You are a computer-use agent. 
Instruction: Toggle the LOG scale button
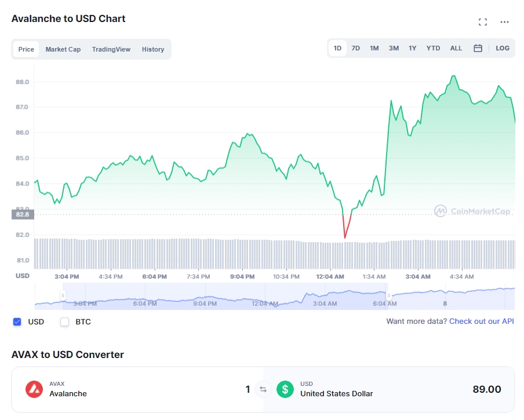[x=503, y=48]
